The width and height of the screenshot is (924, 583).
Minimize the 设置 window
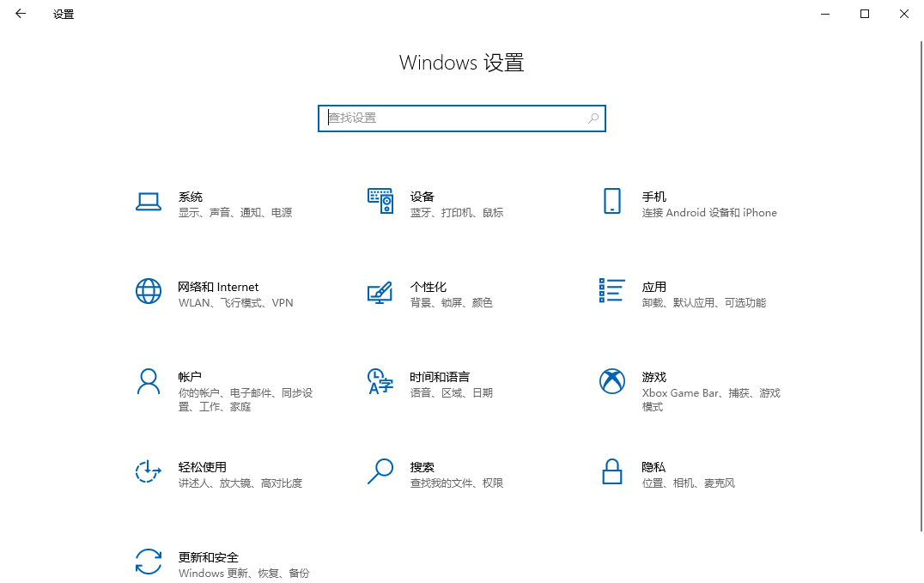(825, 14)
